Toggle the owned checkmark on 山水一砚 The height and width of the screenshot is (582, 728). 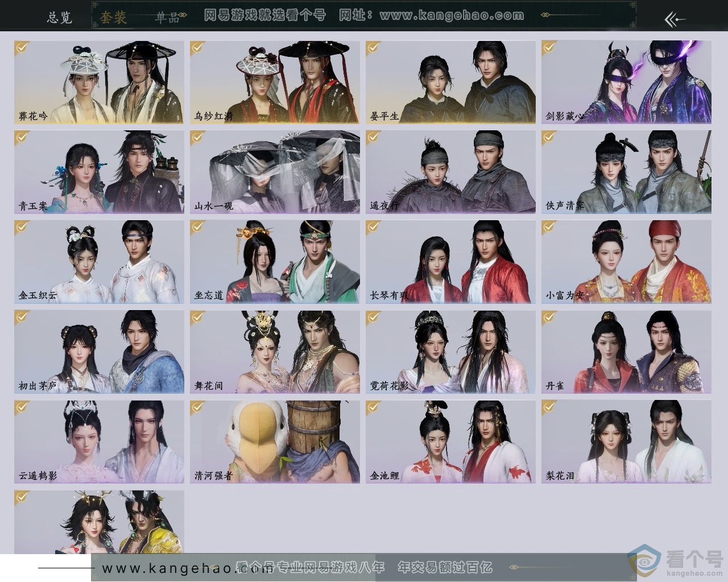coord(197,137)
